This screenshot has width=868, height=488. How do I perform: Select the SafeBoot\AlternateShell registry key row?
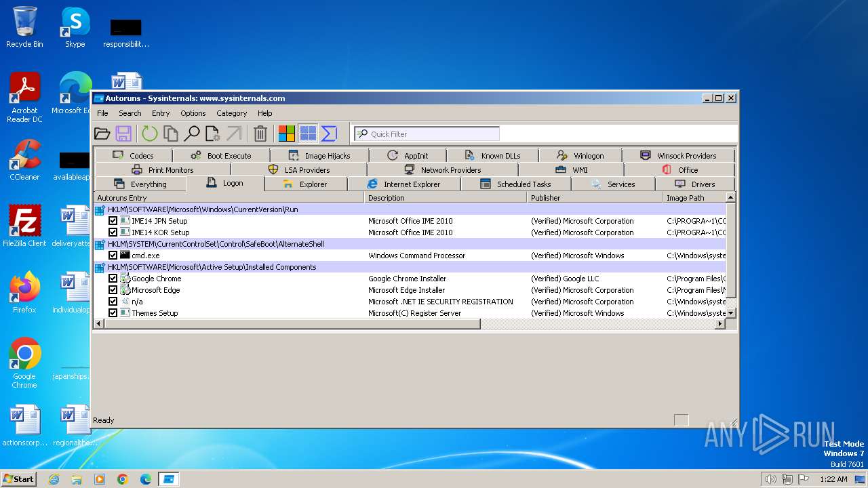coord(410,244)
